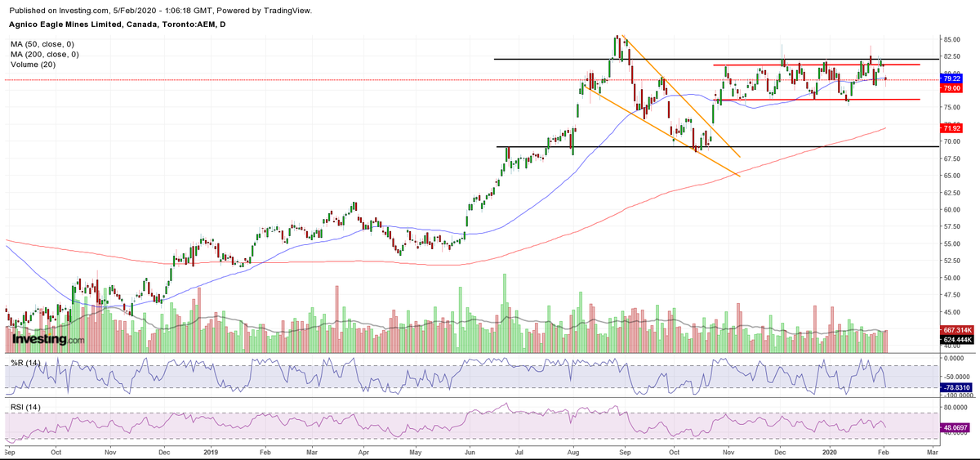Click the 47.50 price axis label
The width and height of the screenshot is (980, 460).
[951, 295]
